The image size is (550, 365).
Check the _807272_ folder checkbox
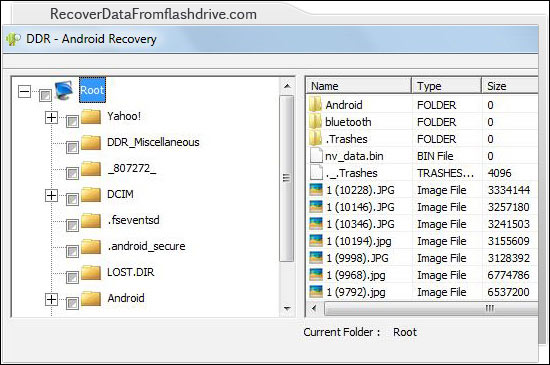point(72,174)
